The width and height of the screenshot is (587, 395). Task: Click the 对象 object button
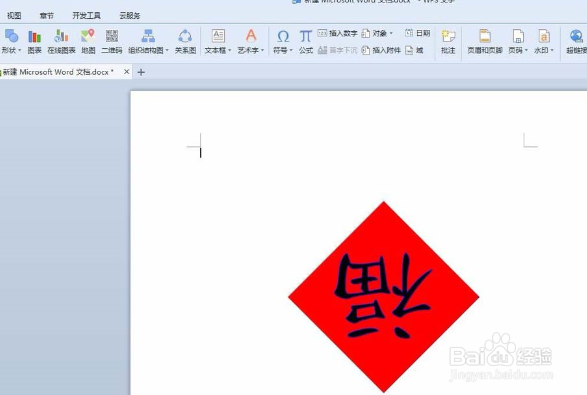(x=377, y=33)
